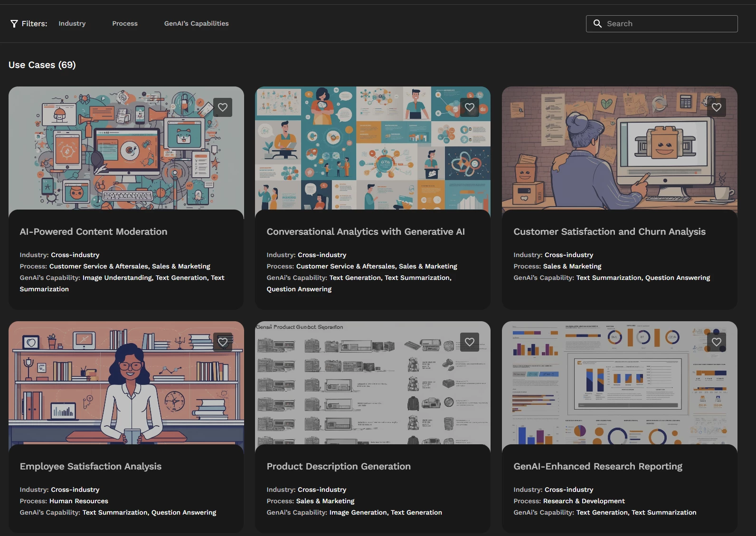
Task: Expand the Industry filter dropdown
Action: 72,24
